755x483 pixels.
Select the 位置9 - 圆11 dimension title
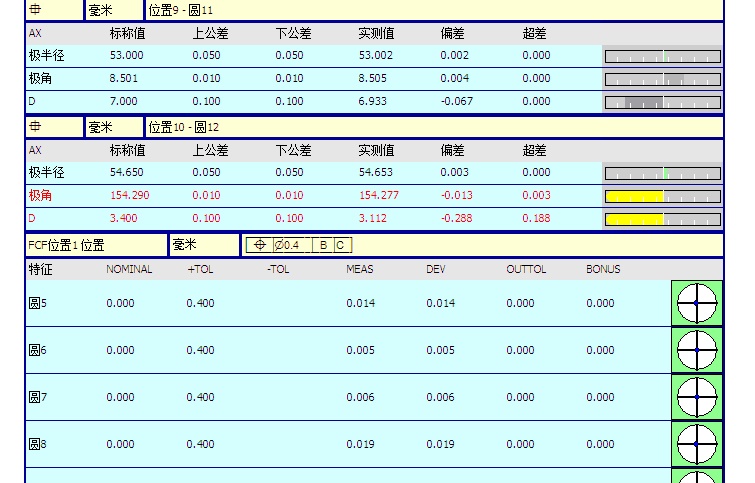click(x=181, y=10)
